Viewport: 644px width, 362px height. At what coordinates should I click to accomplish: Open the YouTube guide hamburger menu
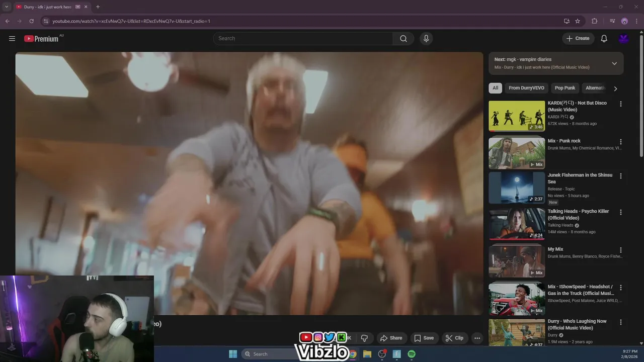12,38
